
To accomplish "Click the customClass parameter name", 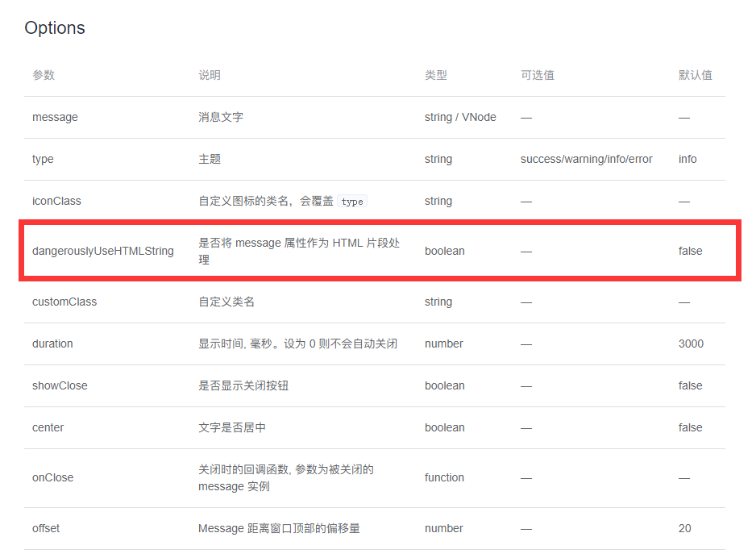I will [x=64, y=302].
